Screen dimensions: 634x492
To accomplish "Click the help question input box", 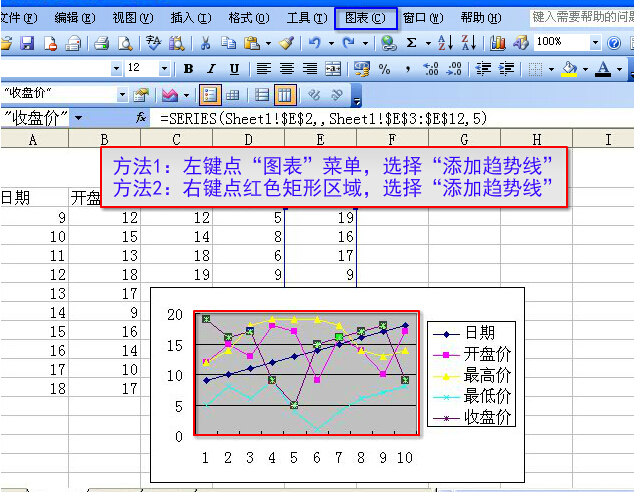I will (581, 18).
